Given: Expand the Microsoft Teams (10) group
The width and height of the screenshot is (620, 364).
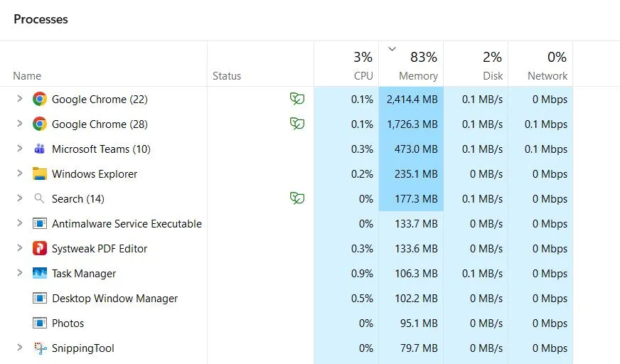Looking at the screenshot, I should 19,148.
